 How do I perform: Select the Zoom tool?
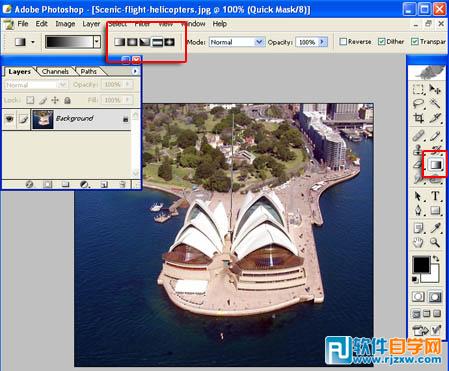pyautogui.click(x=435, y=242)
